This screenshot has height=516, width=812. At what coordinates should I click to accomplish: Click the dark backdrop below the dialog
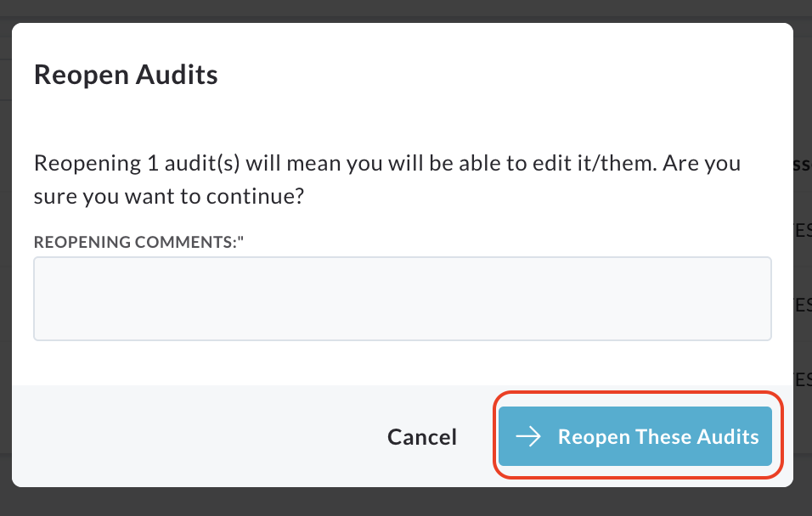click(x=406, y=502)
